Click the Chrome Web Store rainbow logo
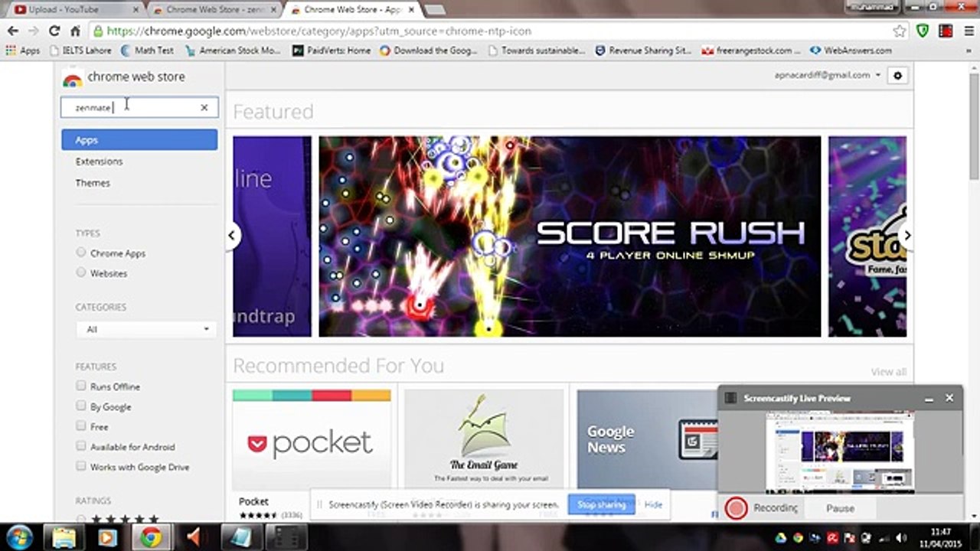Image resolution: width=980 pixels, height=551 pixels. click(x=73, y=79)
